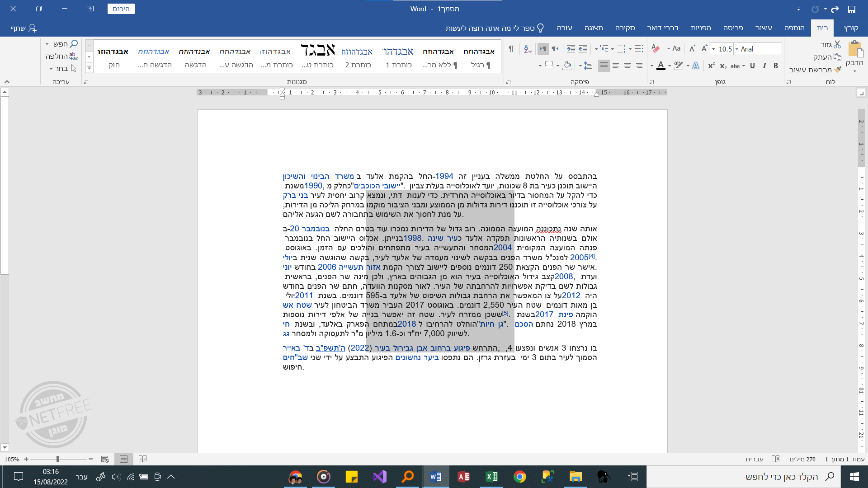
Task: Open the 10.5 font size dropdown
Action: click(713, 49)
